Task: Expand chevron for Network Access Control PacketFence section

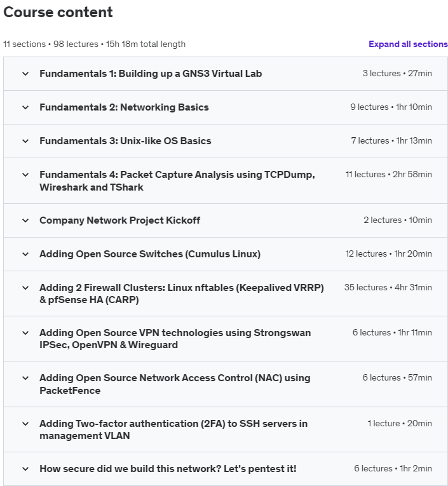Action: pyautogui.click(x=25, y=378)
